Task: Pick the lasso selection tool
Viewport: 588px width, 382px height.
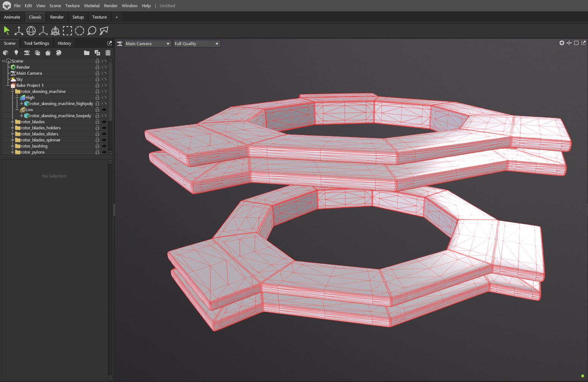Action: coord(92,31)
